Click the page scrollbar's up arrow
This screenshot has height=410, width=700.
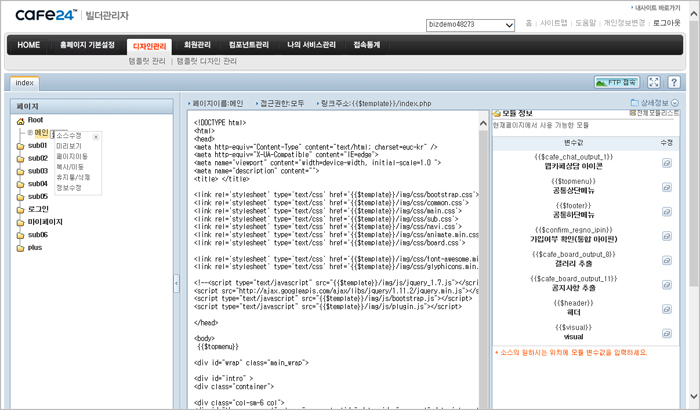point(694,14)
